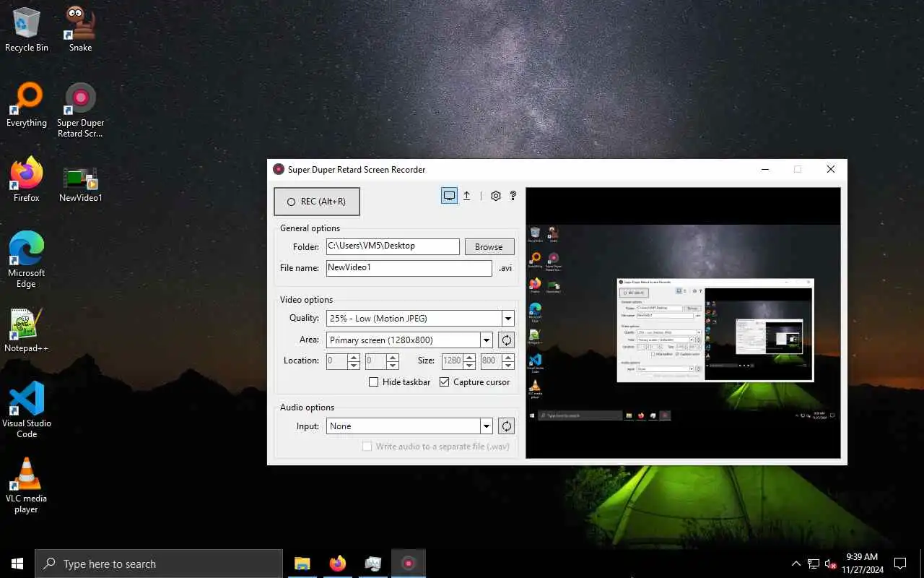Click the Height size field showing 800
Image resolution: width=924 pixels, height=578 pixels.
pyautogui.click(x=491, y=361)
